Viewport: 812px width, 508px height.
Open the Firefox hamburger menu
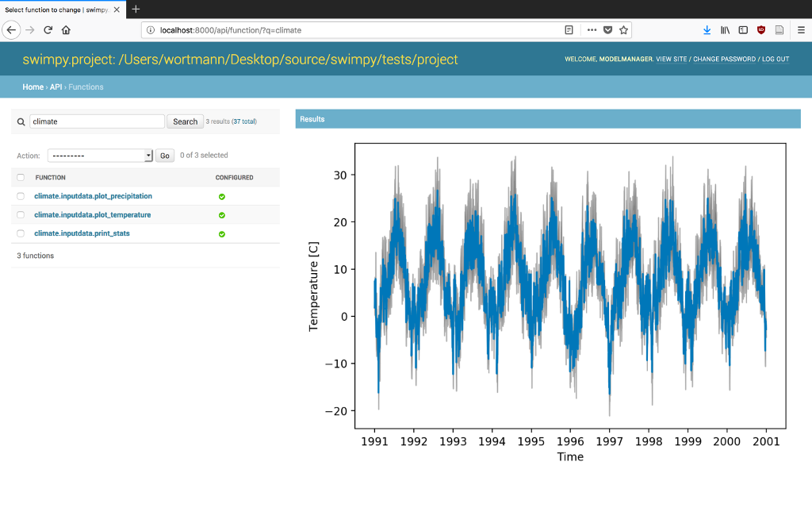pos(800,30)
